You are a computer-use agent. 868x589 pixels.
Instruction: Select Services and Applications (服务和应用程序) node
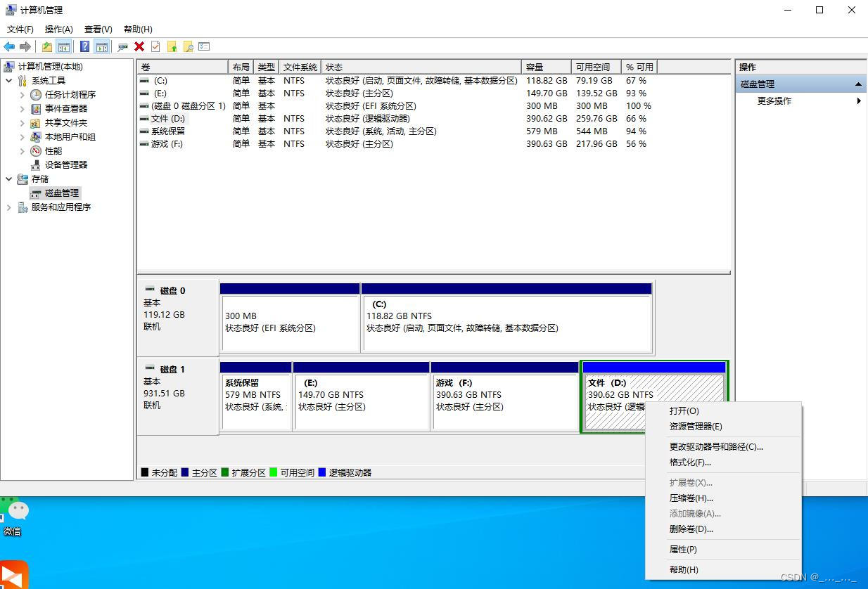click(x=60, y=207)
